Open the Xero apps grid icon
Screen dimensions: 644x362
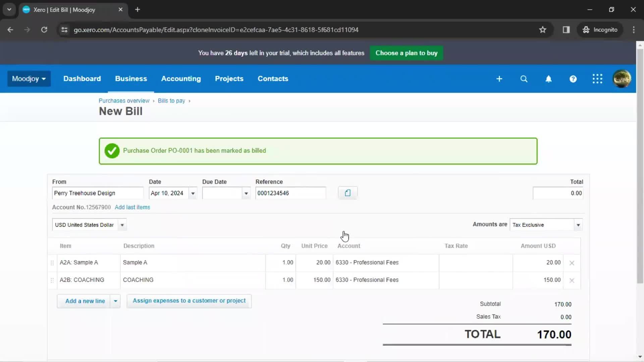pyautogui.click(x=597, y=79)
